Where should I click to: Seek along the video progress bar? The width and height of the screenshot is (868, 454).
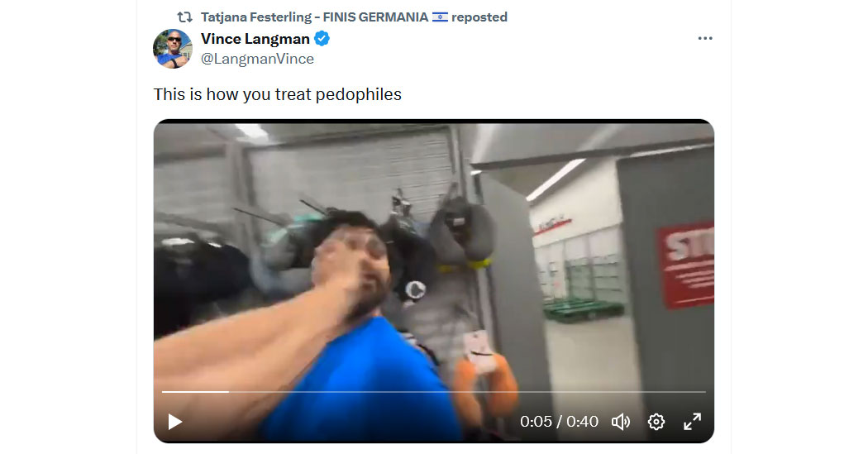coord(433,392)
